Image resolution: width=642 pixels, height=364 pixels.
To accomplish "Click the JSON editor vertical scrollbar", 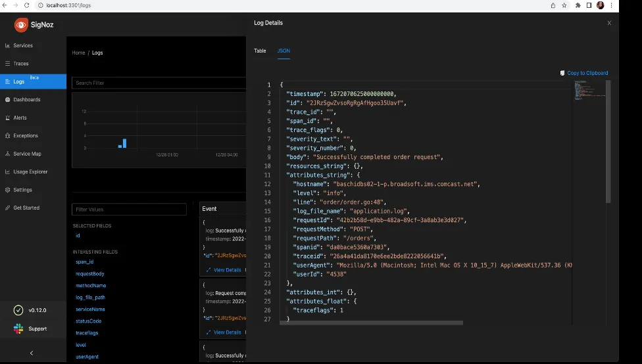I will (608, 141).
